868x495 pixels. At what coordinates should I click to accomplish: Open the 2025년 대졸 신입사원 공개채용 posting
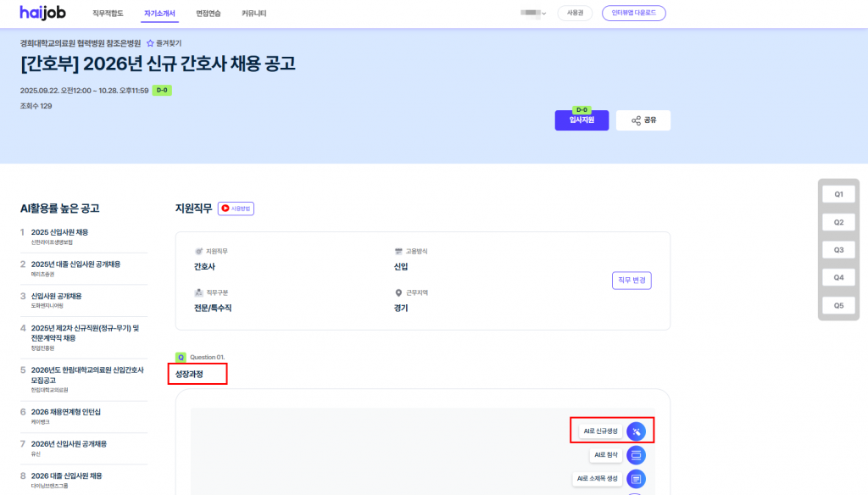[75, 264]
